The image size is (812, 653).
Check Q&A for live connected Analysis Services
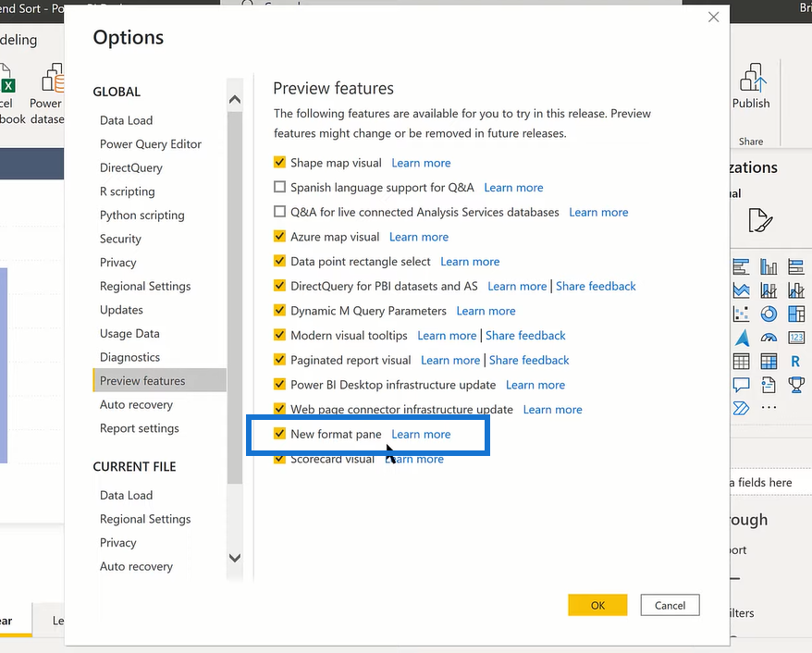[279, 211]
